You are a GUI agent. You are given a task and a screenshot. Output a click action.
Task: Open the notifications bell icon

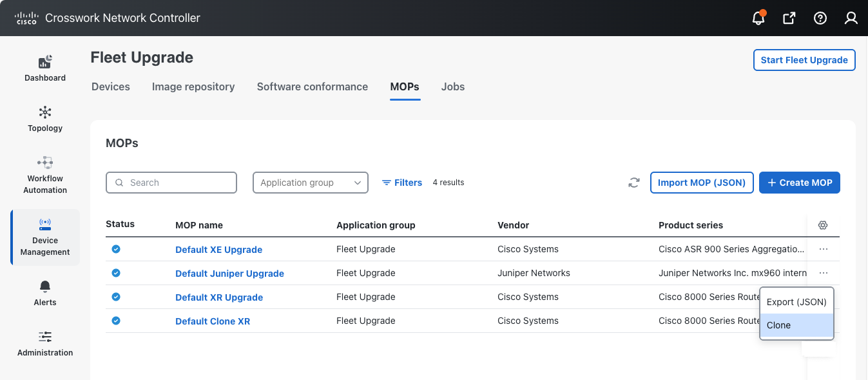click(758, 18)
